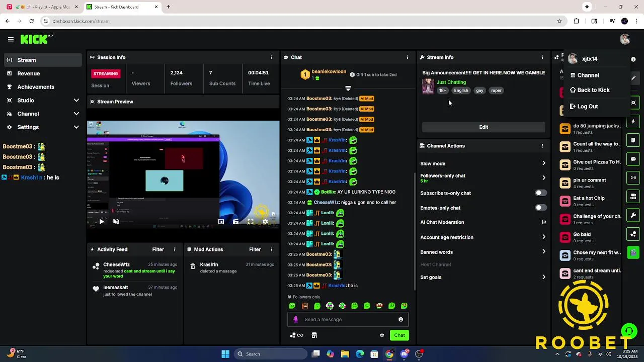The width and height of the screenshot is (644, 362).
Task: Enter fullscreen in stream preview
Action: point(251,221)
